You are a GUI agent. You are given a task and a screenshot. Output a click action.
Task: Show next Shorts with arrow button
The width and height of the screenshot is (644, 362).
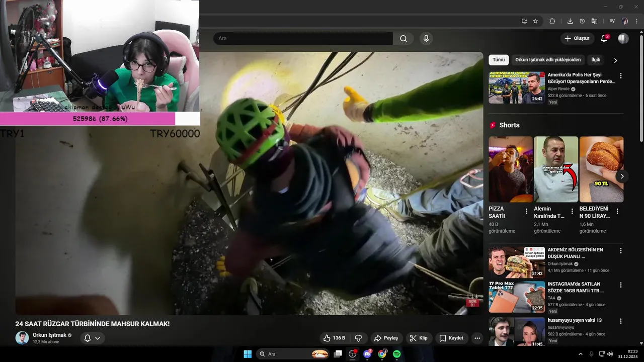(x=622, y=176)
